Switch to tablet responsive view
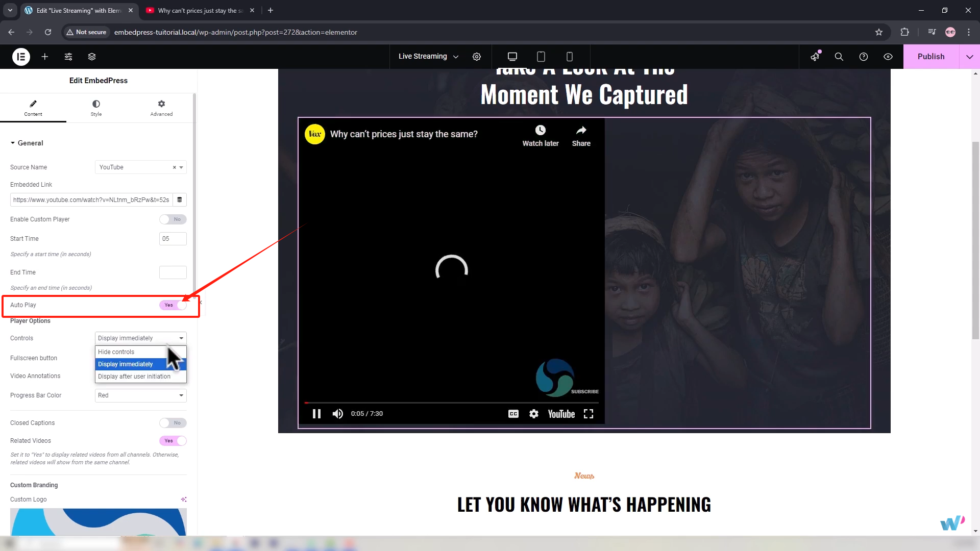Screen dimensions: 980x551 coord(541,57)
